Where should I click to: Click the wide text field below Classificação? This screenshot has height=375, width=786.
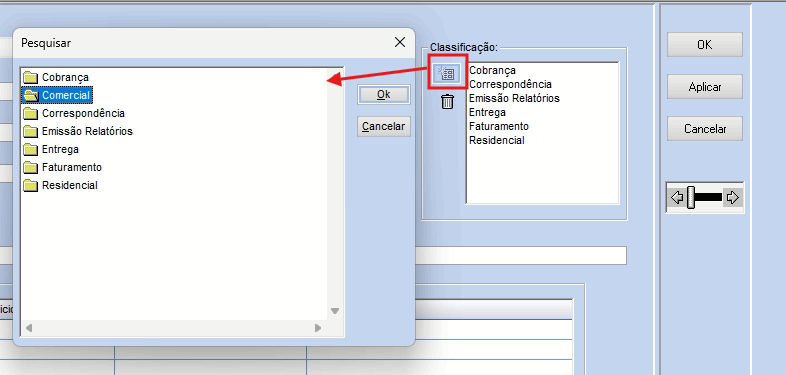click(521, 256)
